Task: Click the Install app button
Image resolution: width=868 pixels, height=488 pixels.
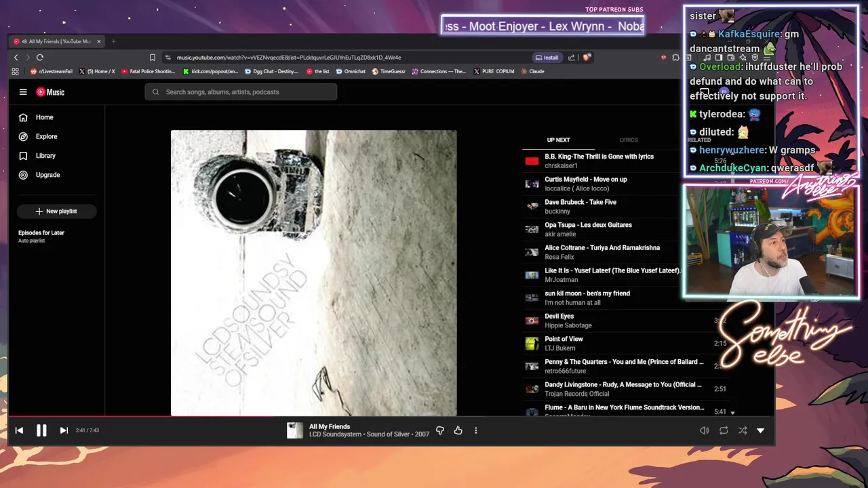Action: tap(547, 58)
